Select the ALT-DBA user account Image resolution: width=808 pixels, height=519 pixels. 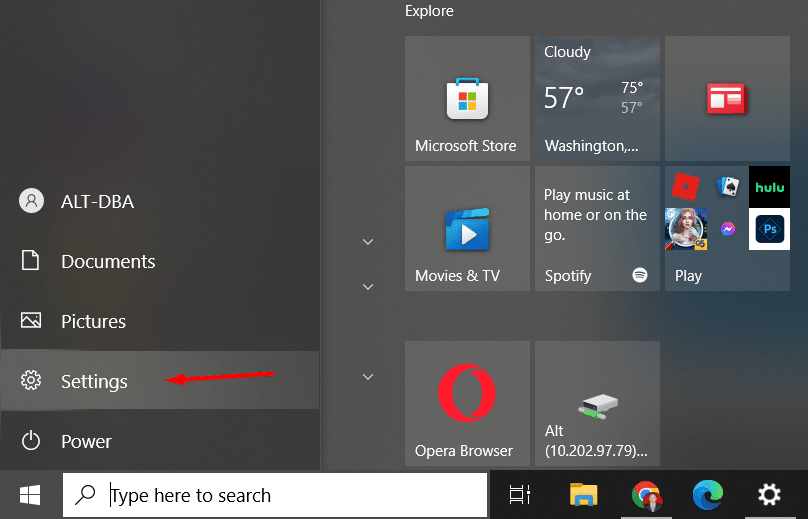click(160, 201)
